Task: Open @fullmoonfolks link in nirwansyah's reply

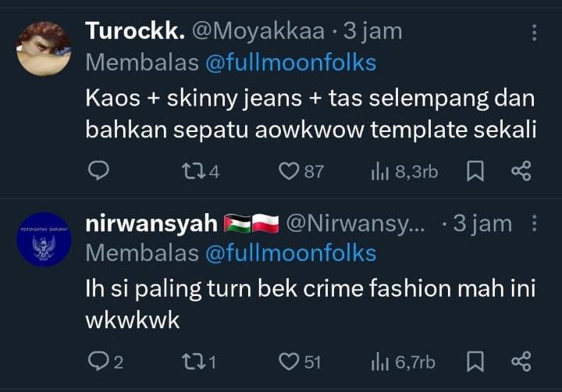Action: tap(290, 253)
